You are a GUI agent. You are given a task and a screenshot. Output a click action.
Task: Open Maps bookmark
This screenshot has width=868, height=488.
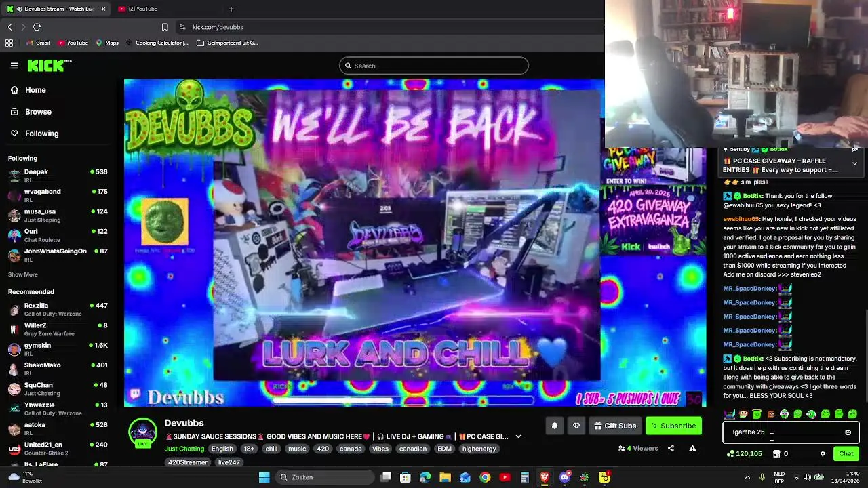[107, 43]
